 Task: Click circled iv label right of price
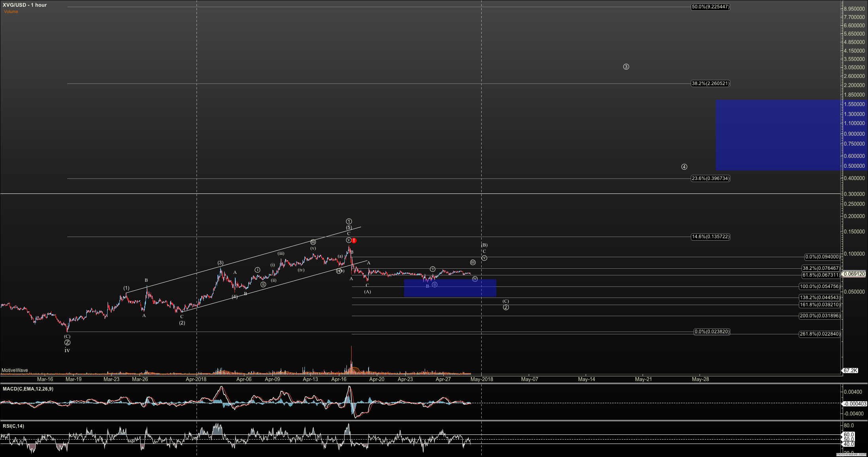click(x=475, y=279)
